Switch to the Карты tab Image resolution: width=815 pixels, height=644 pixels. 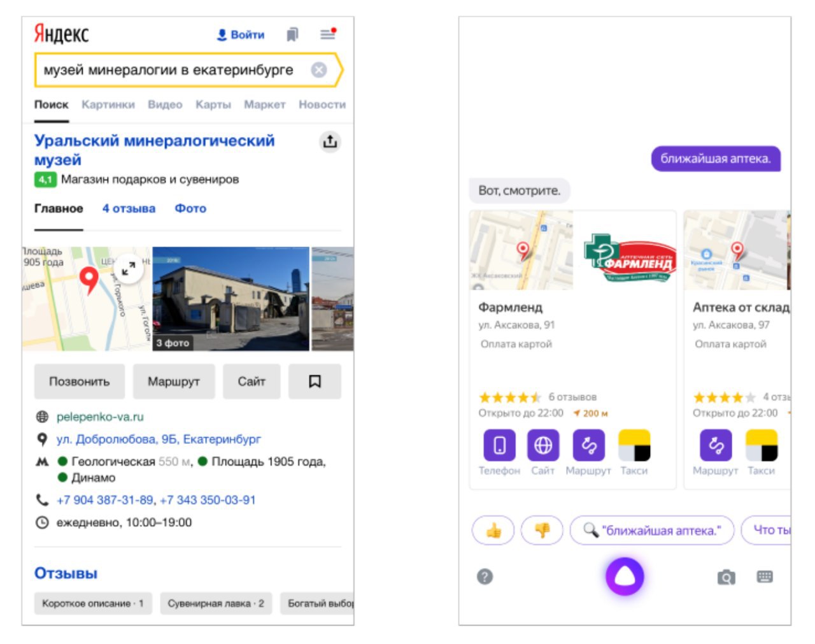pyautogui.click(x=213, y=104)
